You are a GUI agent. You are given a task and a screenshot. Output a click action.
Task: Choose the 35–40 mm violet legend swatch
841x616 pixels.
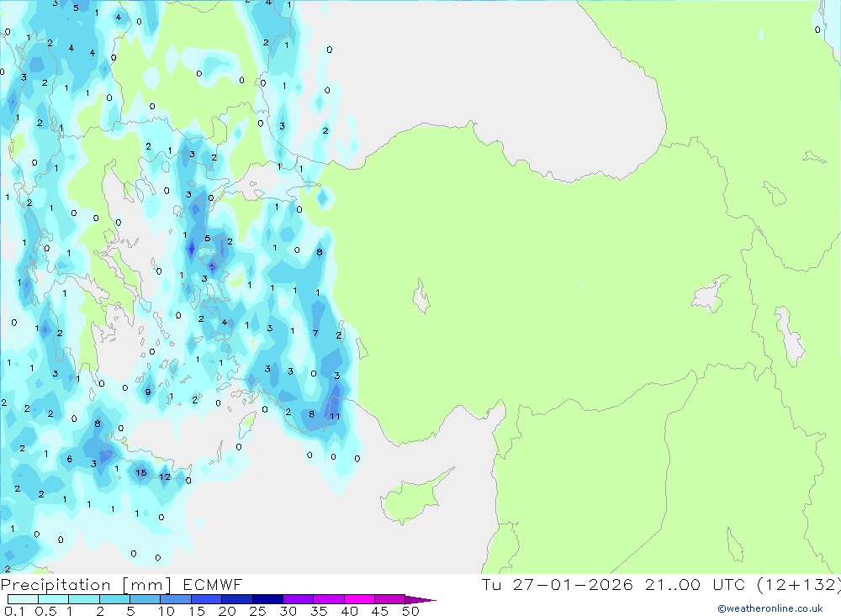point(329,599)
